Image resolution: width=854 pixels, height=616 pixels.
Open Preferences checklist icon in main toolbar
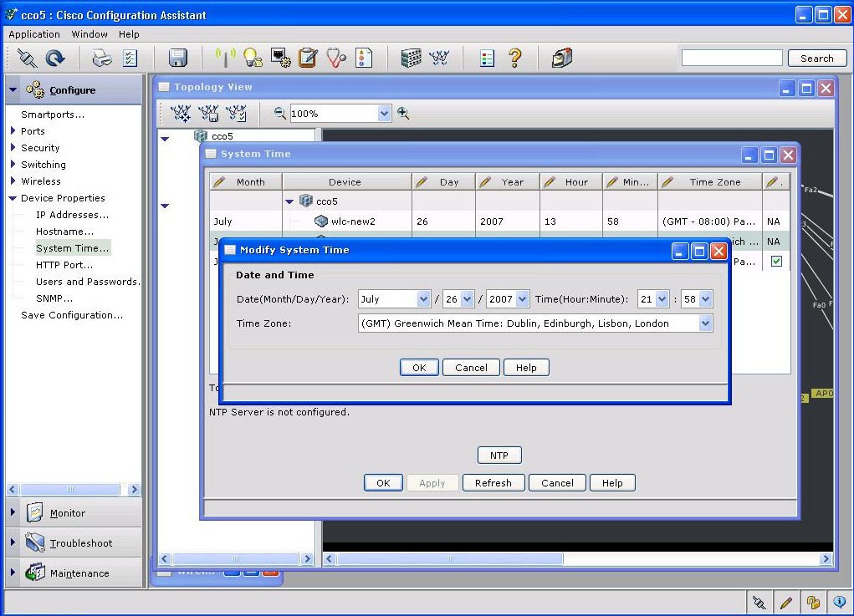click(130, 58)
